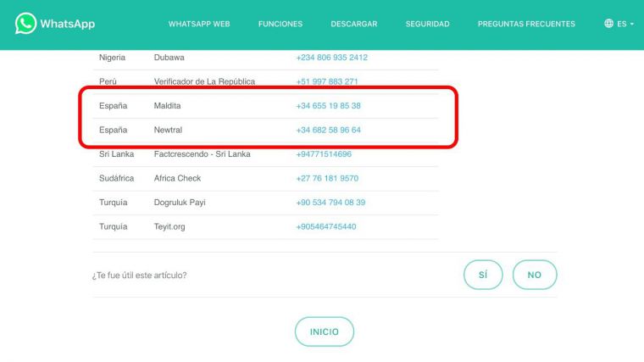Open the Seguridad menu item
Viewport: 644px width, 362px height.
tap(428, 24)
